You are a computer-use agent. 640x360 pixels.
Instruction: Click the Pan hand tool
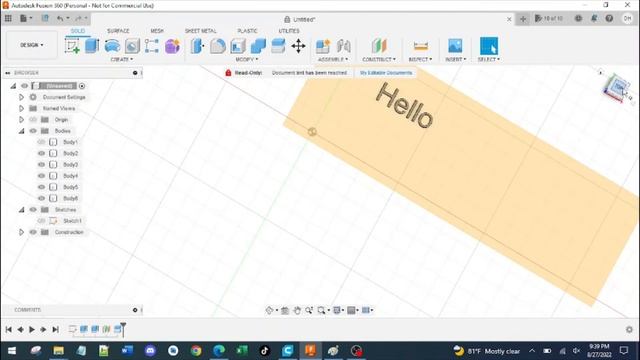[297, 310]
